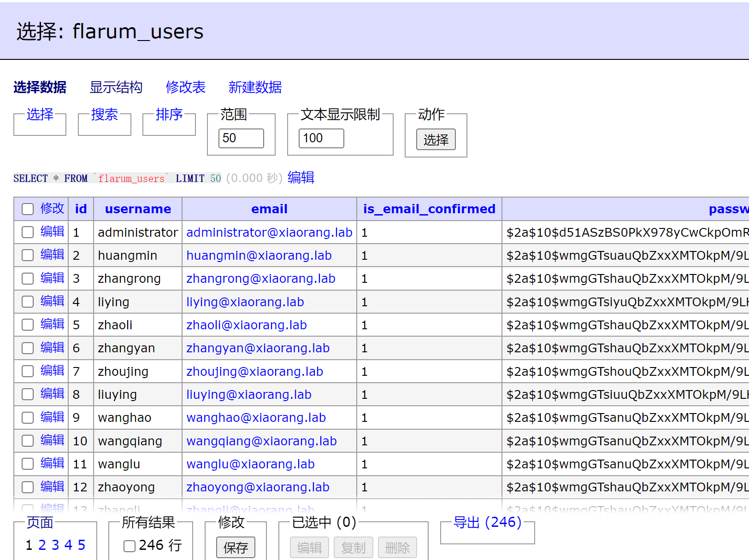The height and width of the screenshot is (560, 749).
Task: Open the 修改表 alter table tab
Action: pos(185,87)
